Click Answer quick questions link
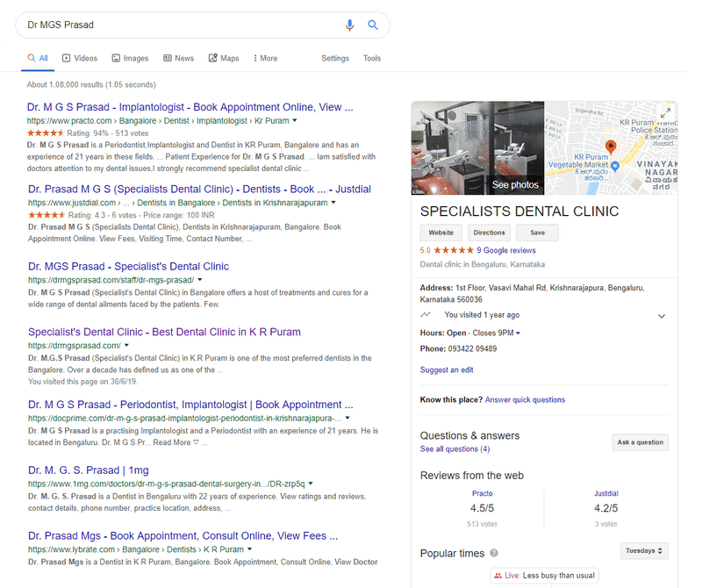 525,400
